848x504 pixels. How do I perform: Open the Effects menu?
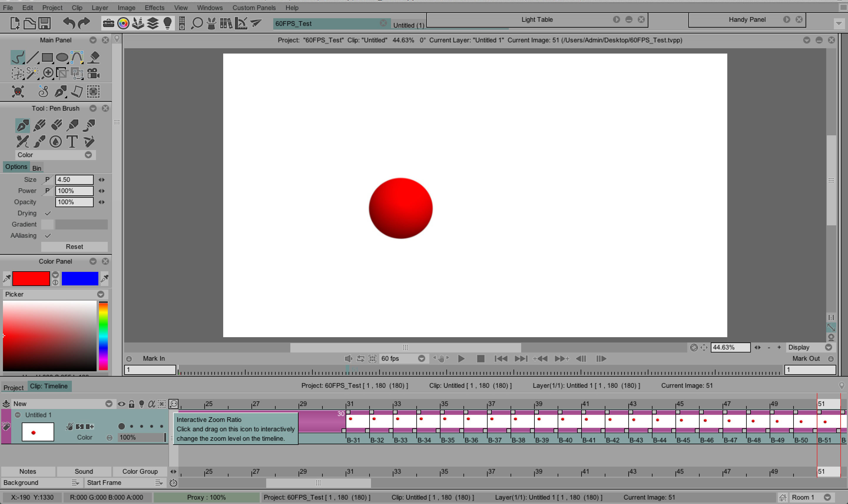coord(154,7)
